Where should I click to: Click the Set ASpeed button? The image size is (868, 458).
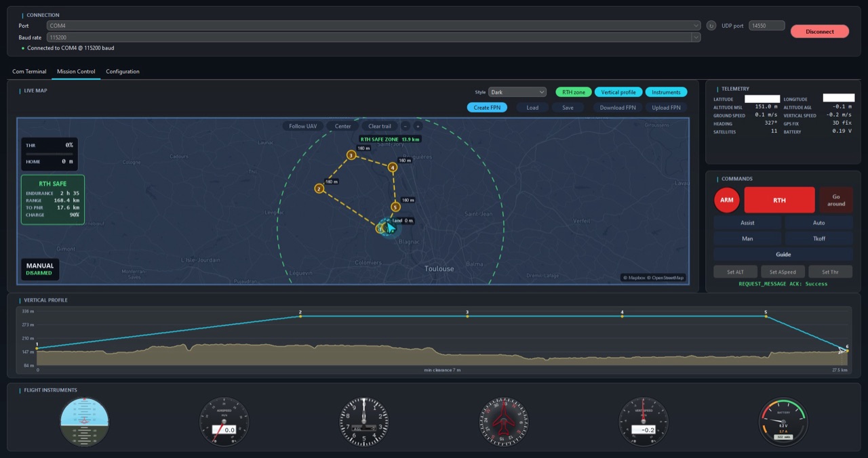[x=783, y=272]
